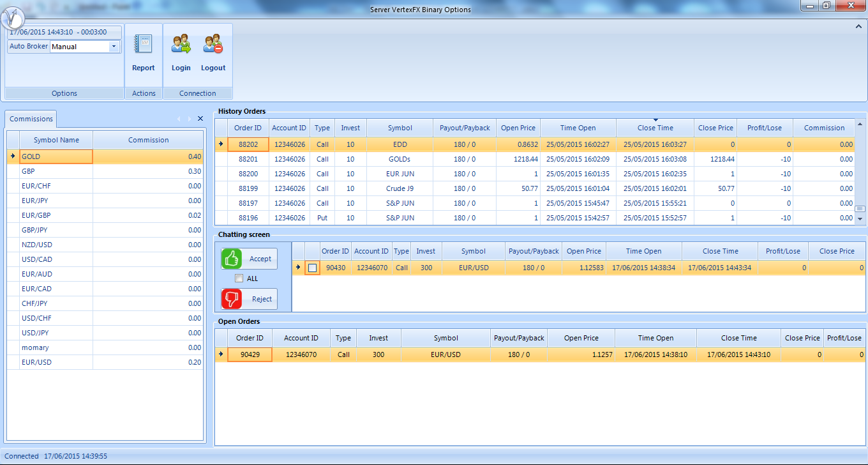868x465 pixels.
Task: Click the Connected status bar entry
Action: pos(22,456)
